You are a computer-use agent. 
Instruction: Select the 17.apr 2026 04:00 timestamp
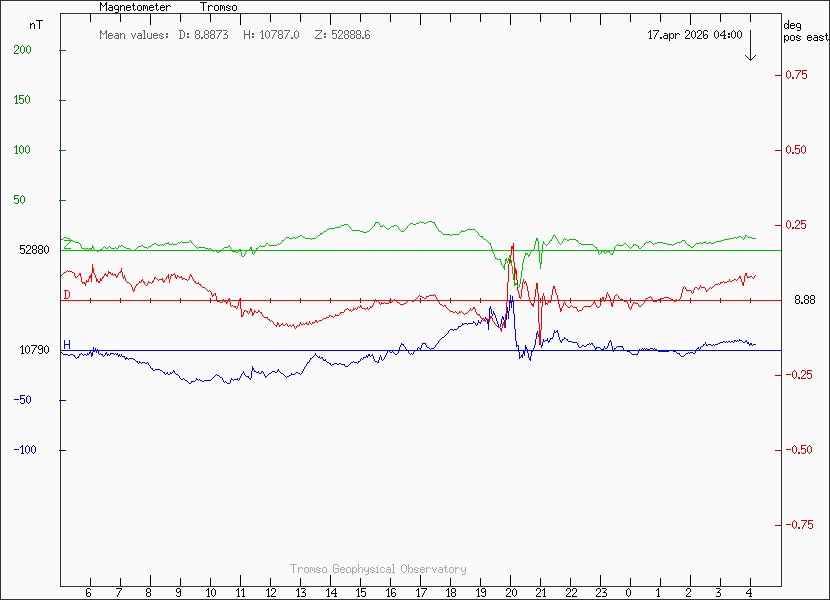point(694,35)
